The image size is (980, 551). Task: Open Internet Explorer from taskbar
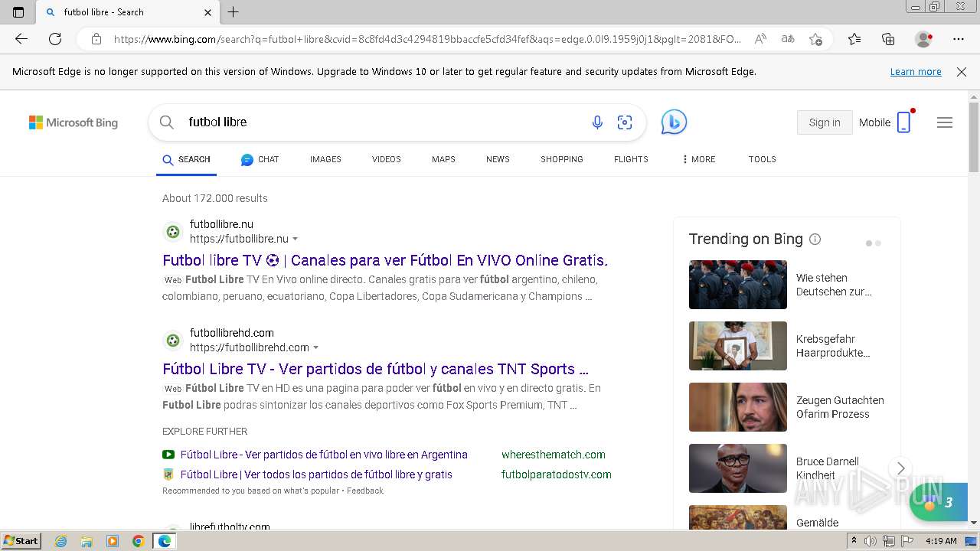[60, 541]
